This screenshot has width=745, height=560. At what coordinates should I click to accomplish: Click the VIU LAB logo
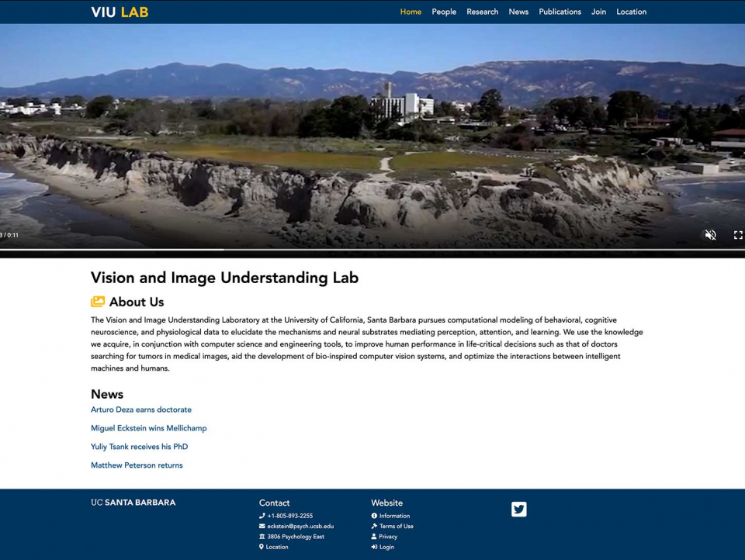coord(120,12)
